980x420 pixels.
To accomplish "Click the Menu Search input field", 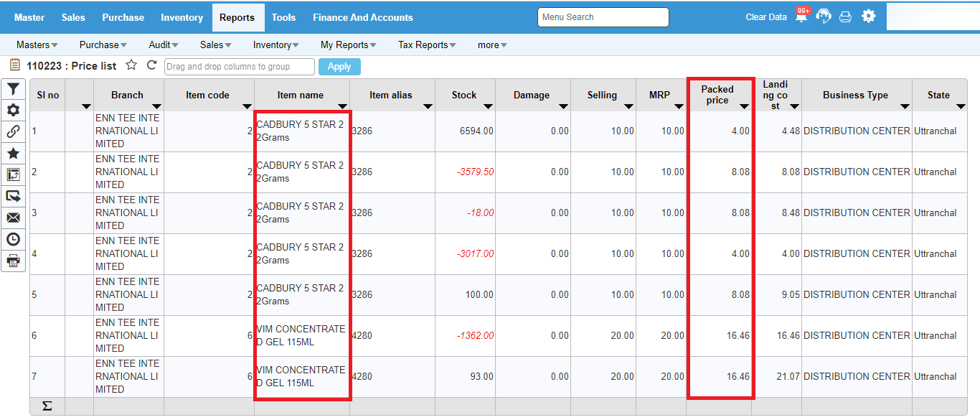I will 603,17.
